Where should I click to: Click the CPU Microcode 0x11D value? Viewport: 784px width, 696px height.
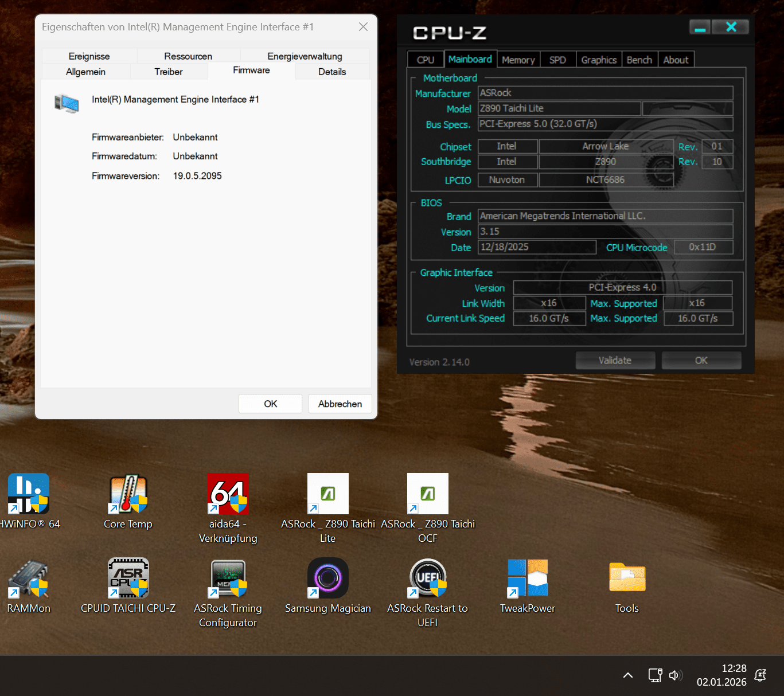coord(703,247)
